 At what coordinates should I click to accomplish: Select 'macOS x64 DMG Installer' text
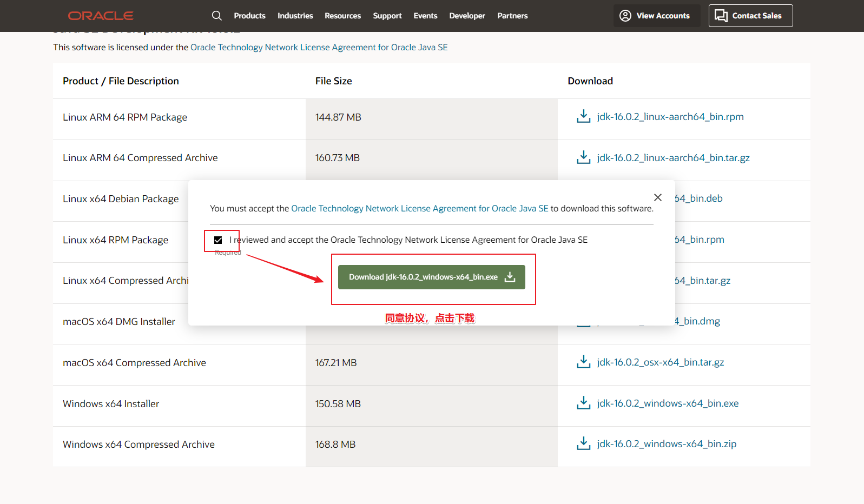119,321
